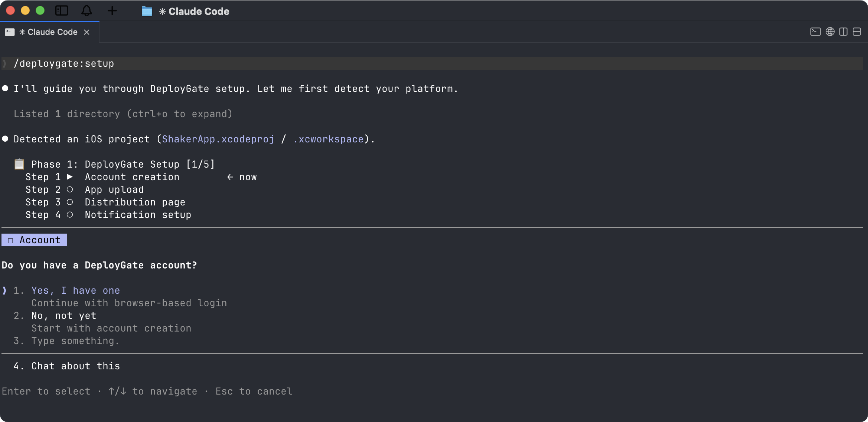This screenshot has width=868, height=422.
Task: Click the clipboard icon beside Phase 1
Action: [x=19, y=164]
